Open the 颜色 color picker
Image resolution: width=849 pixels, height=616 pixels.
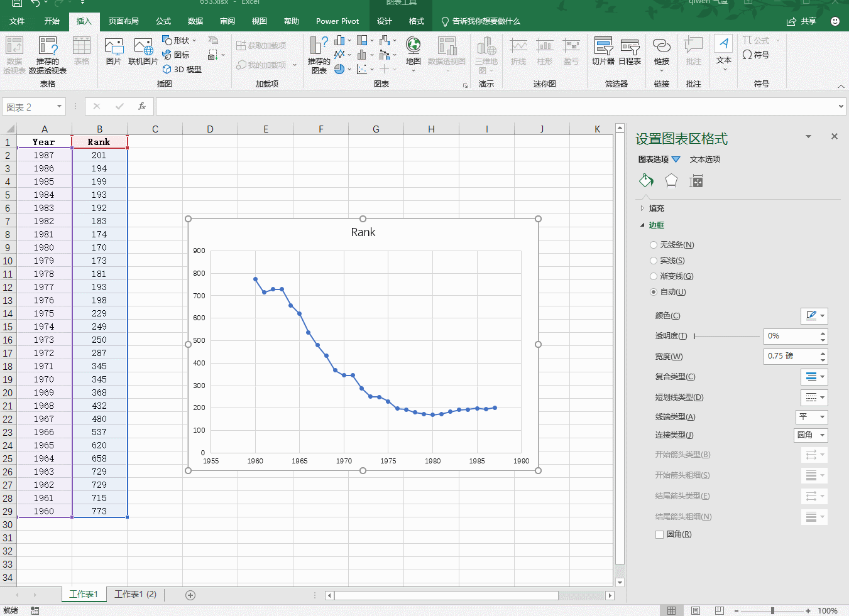click(x=813, y=316)
